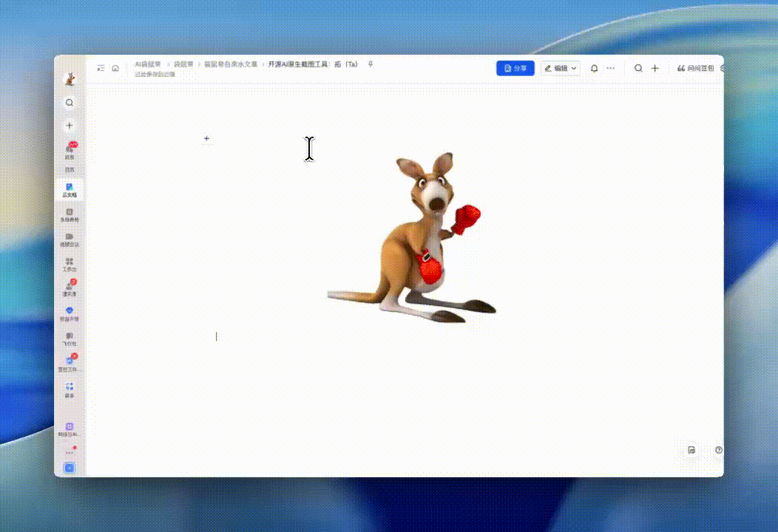This screenshot has height=532, width=778.
Task: Open notifications via bell icon
Action: [594, 69]
